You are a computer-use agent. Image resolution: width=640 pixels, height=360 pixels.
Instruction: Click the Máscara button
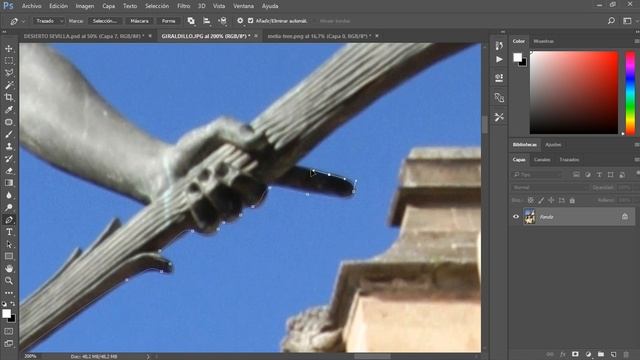139,21
